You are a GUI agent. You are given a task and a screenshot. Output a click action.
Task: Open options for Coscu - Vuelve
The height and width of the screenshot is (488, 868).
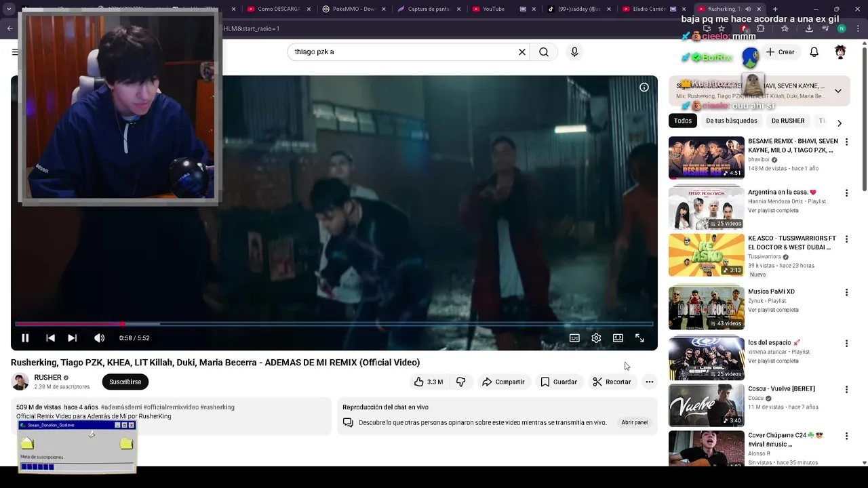point(846,390)
